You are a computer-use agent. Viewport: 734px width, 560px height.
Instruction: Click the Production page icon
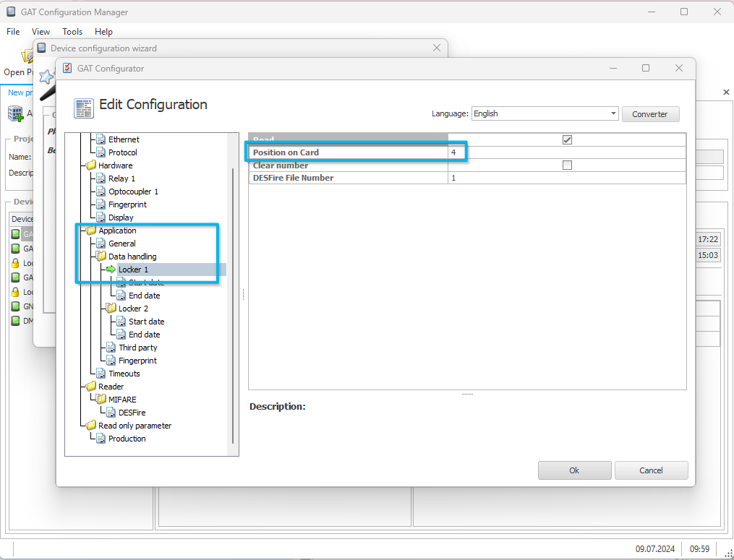click(101, 439)
